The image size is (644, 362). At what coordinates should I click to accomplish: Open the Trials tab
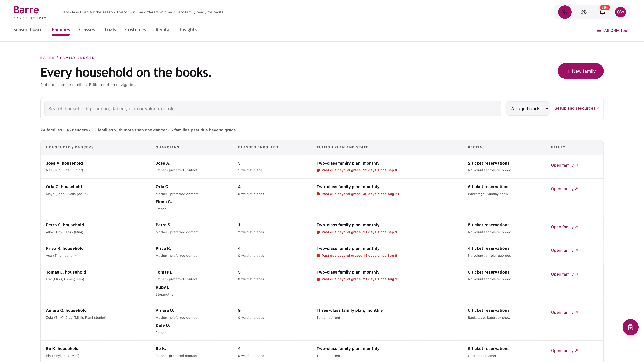click(x=110, y=29)
